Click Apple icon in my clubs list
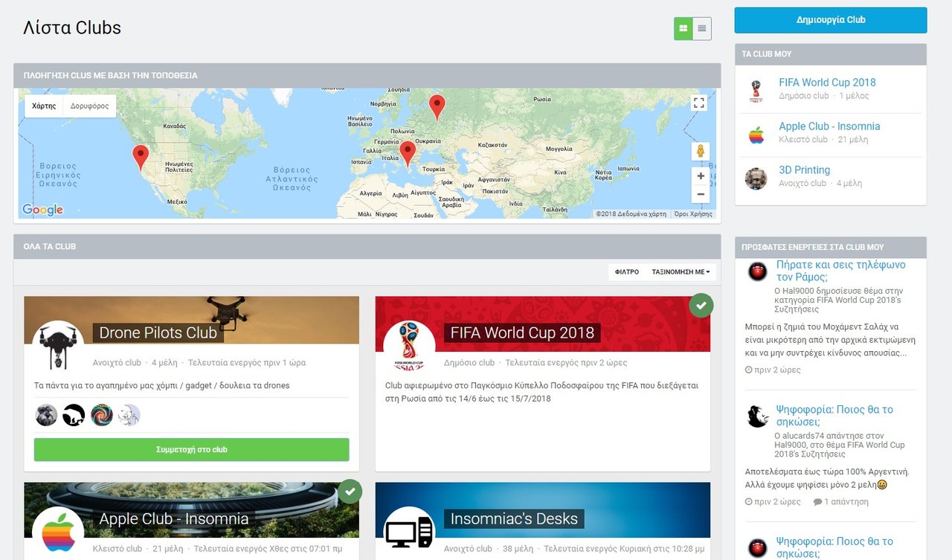 (x=756, y=135)
